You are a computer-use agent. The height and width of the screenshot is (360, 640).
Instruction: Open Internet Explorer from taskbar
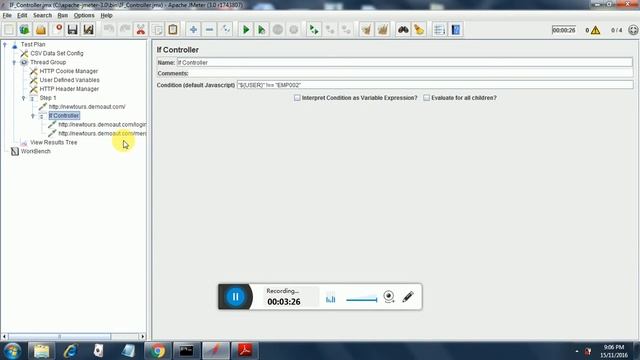(71, 351)
